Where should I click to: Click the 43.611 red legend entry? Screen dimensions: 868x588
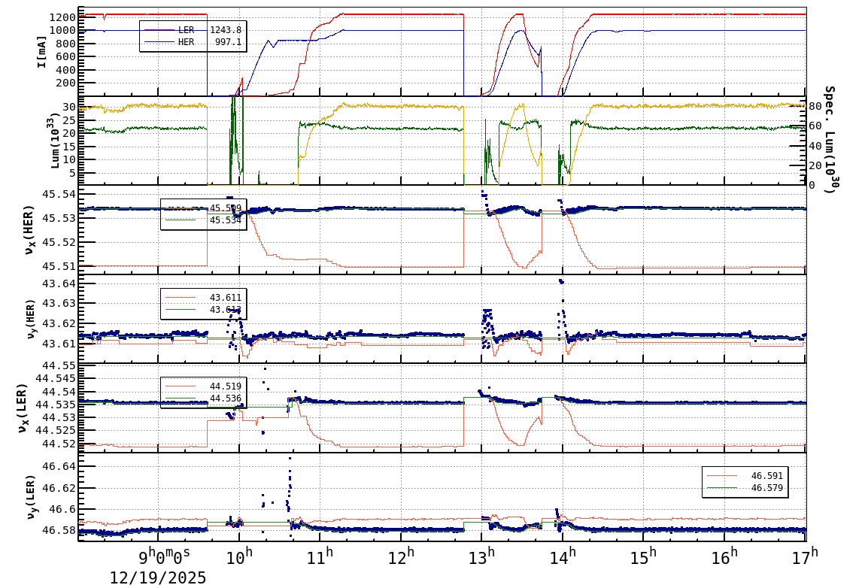pos(203,298)
